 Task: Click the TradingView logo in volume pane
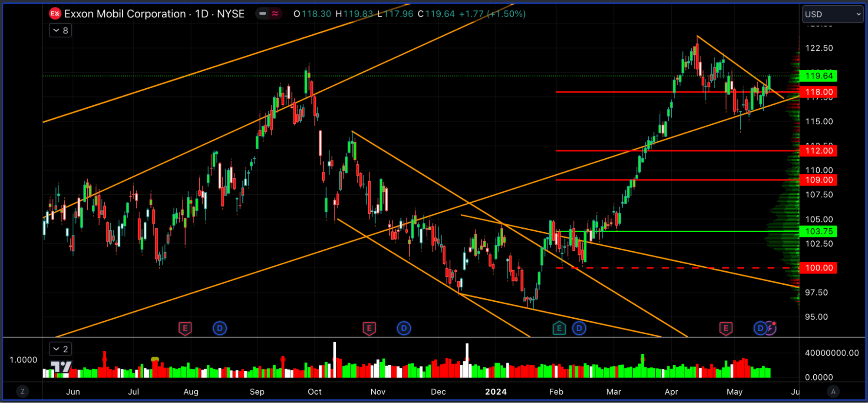coord(61,367)
